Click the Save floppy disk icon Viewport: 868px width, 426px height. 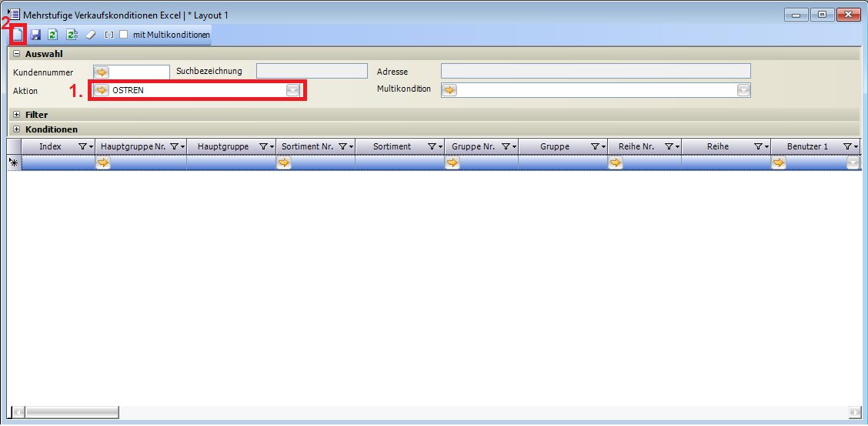coord(35,35)
